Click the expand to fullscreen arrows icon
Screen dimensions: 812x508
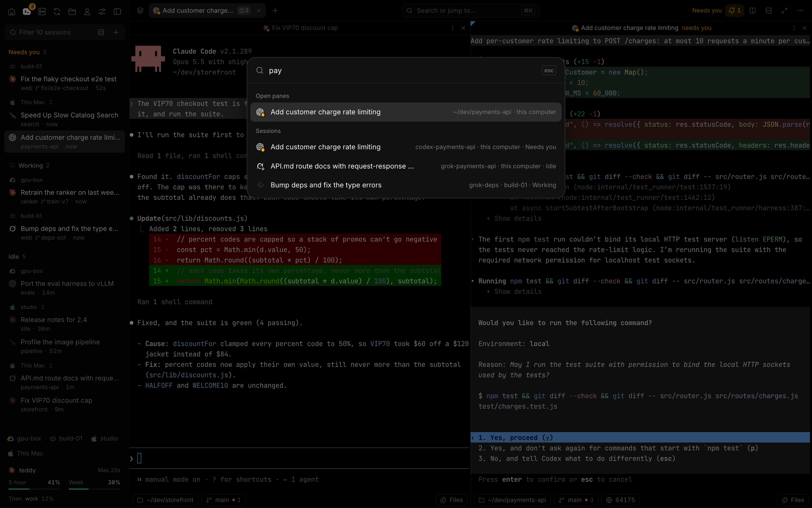tap(784, 10)
